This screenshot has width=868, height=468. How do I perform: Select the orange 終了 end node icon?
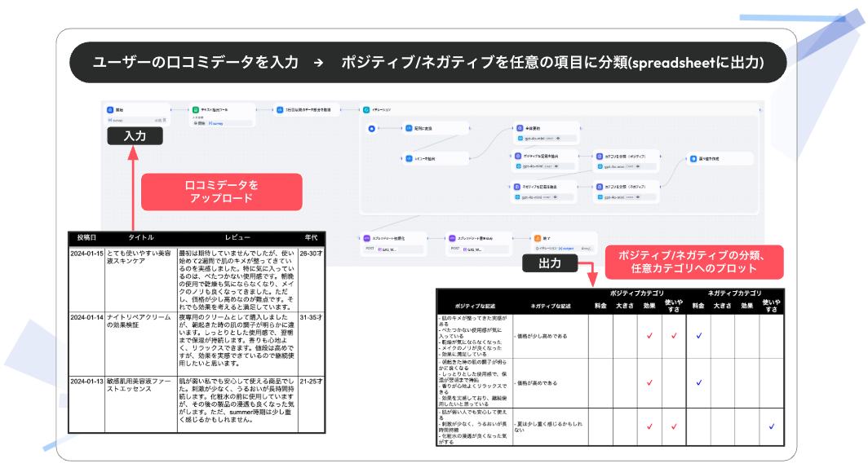(536, 237)
